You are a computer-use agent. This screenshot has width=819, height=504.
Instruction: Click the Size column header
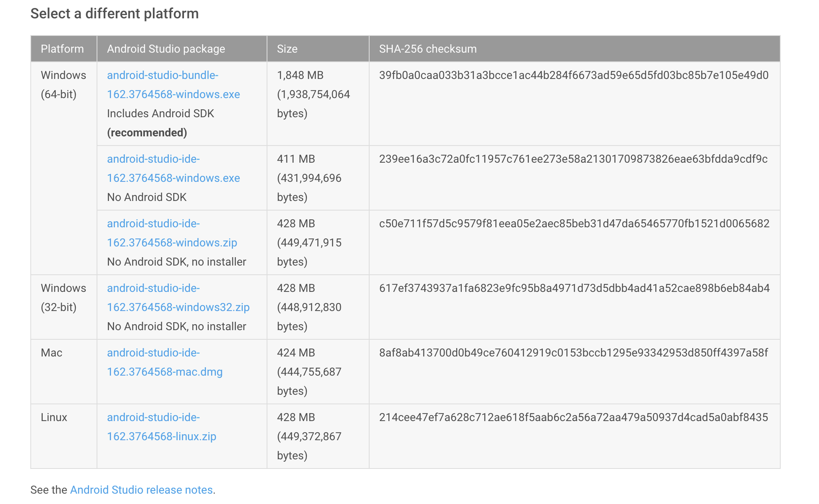287,49
